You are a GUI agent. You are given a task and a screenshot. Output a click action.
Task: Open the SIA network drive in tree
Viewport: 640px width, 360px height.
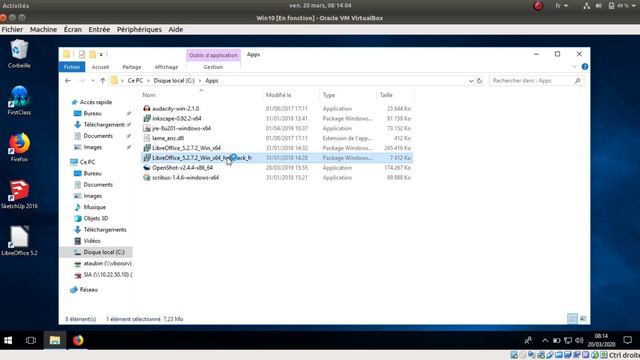point(107,275)
